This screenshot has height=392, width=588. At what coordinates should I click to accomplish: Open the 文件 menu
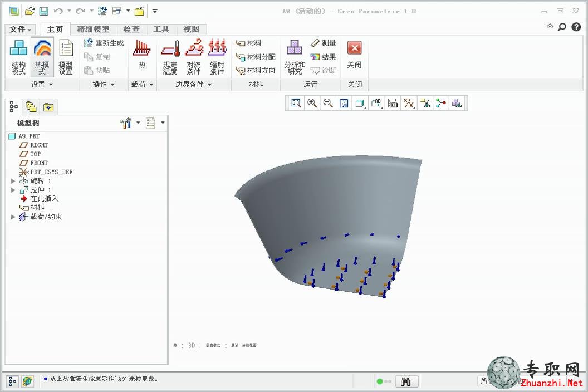point(20,30)
